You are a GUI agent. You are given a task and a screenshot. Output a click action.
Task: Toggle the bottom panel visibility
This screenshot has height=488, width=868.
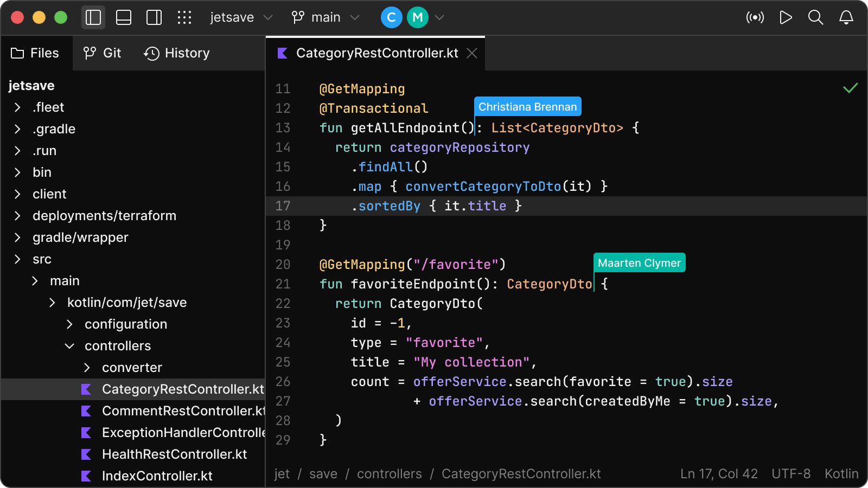[x=124, y=17]
